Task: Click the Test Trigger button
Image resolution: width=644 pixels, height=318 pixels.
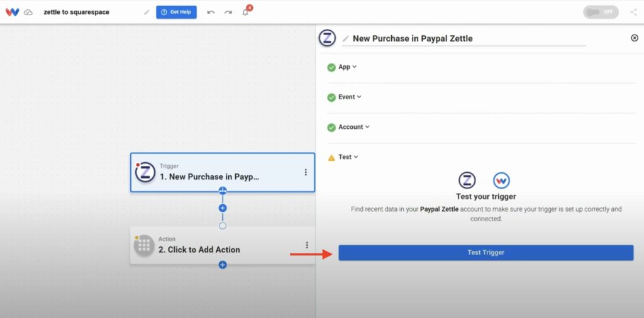Action: 486,253
